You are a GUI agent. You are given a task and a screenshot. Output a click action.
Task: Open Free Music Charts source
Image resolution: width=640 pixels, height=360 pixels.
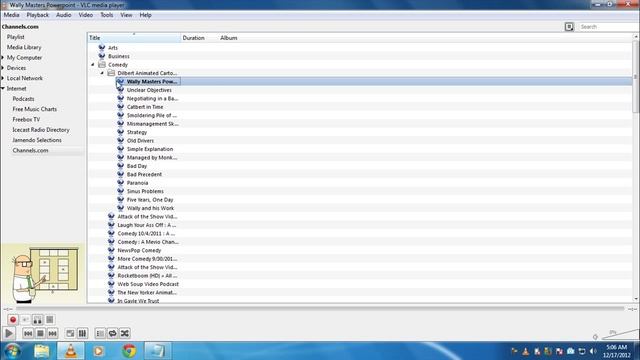coord(35,109)
